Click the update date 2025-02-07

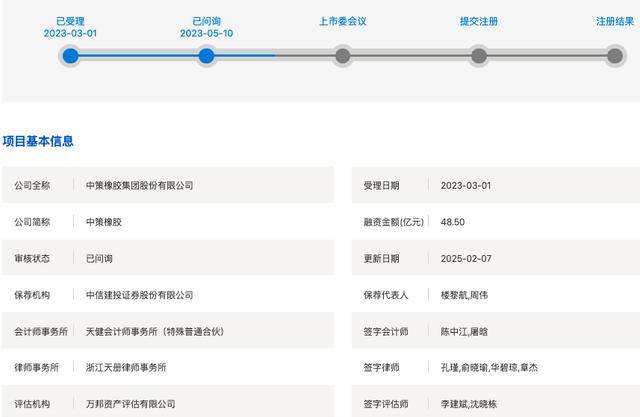click(x=466, y=258)
